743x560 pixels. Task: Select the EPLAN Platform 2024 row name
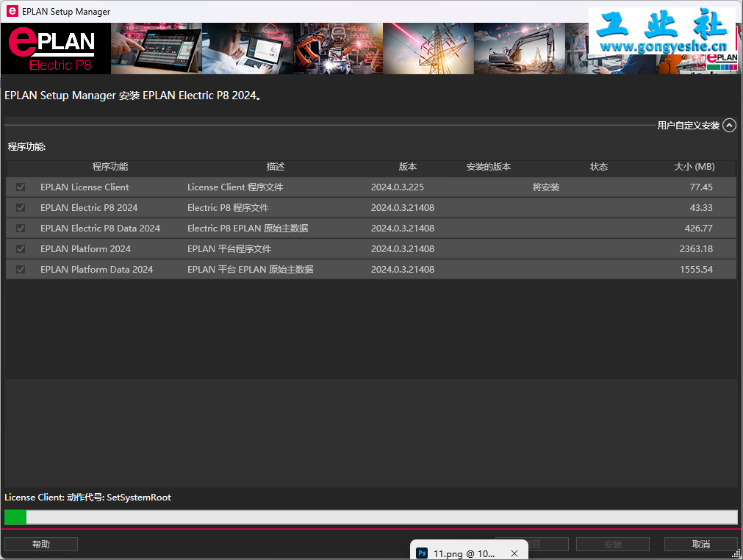(85, 248)
